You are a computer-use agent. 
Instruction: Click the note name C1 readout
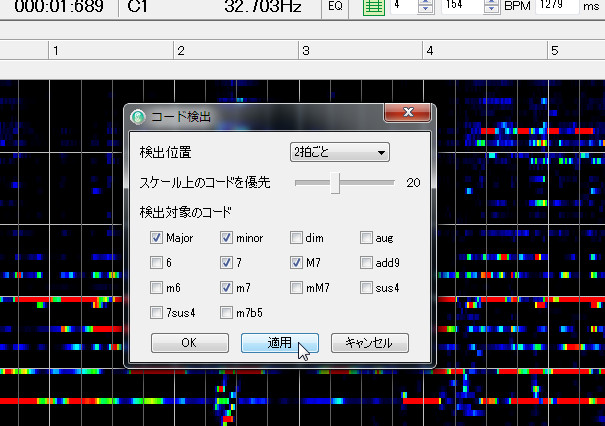tap(137, 6)
